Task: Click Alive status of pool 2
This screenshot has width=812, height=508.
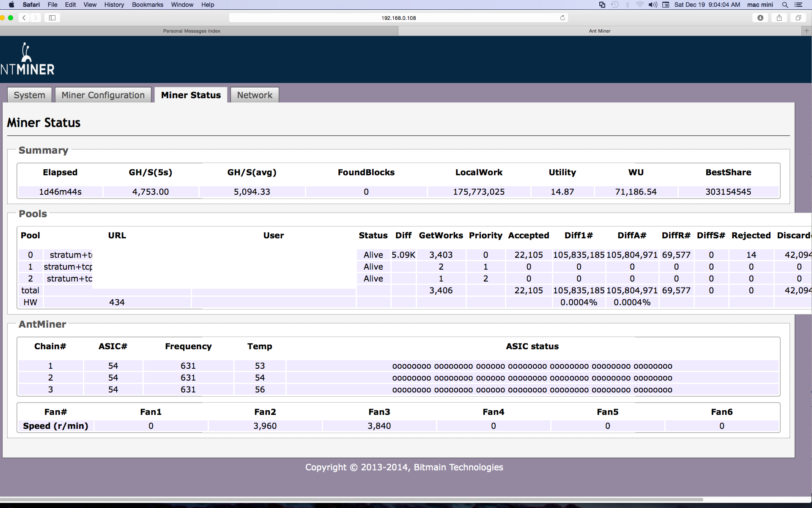Action: 373,279
